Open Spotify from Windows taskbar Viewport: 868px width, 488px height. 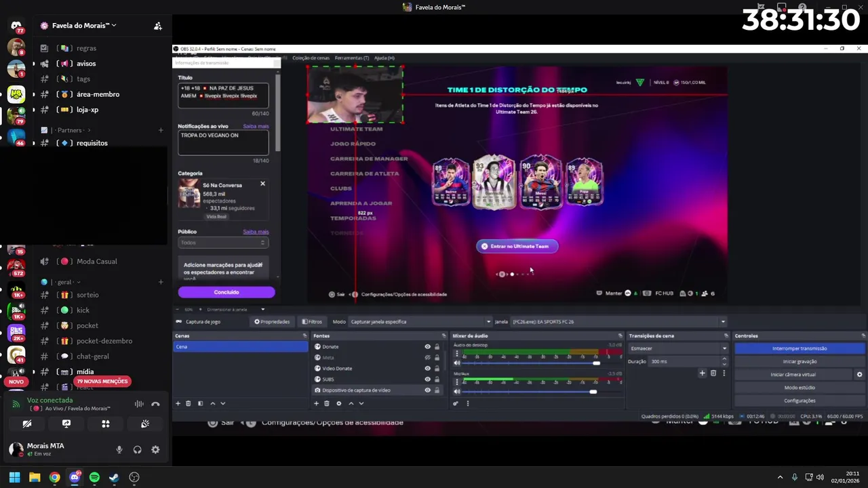tap(94, 477)
